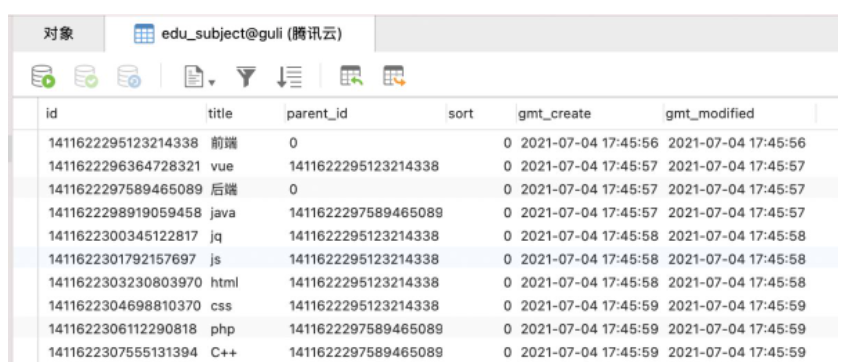Select id cell 1411622300345122817
Image resolution: width=846 pixels, height=362 pixels.
(124, 236)
